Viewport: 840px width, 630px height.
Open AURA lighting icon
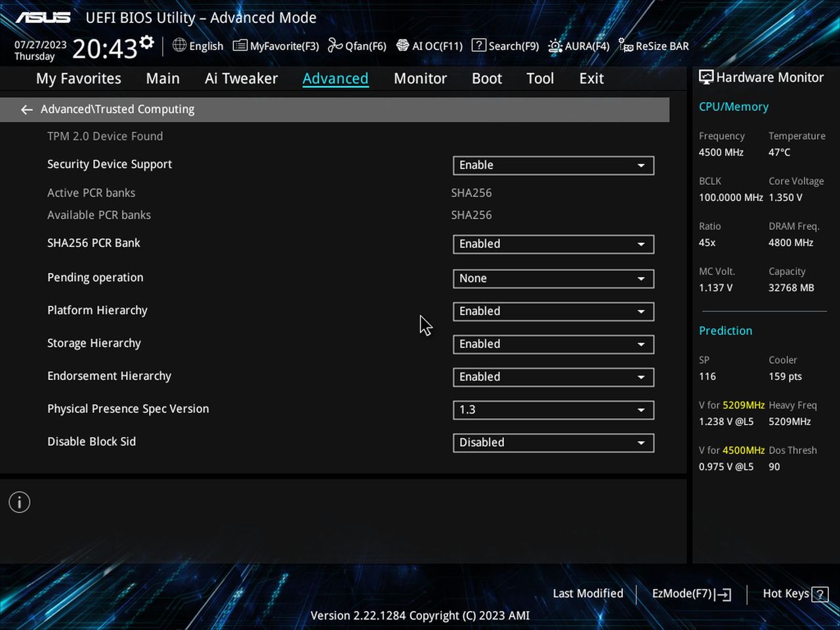click(x=555, y=45)
